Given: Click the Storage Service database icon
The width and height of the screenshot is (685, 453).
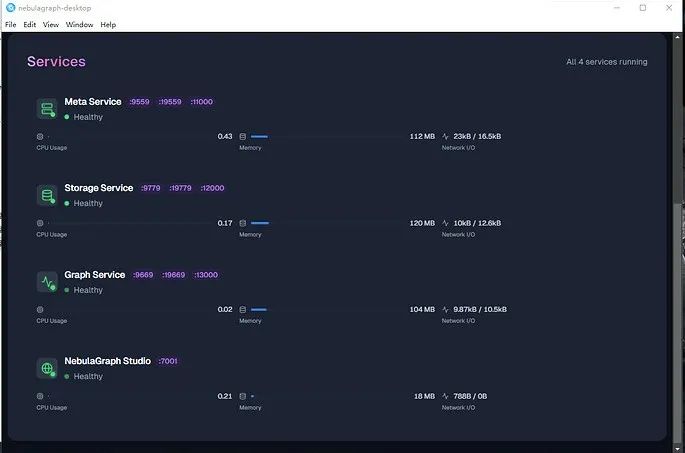Looking at the screenshot, I should pyautogui.click(x=47, y=195).
